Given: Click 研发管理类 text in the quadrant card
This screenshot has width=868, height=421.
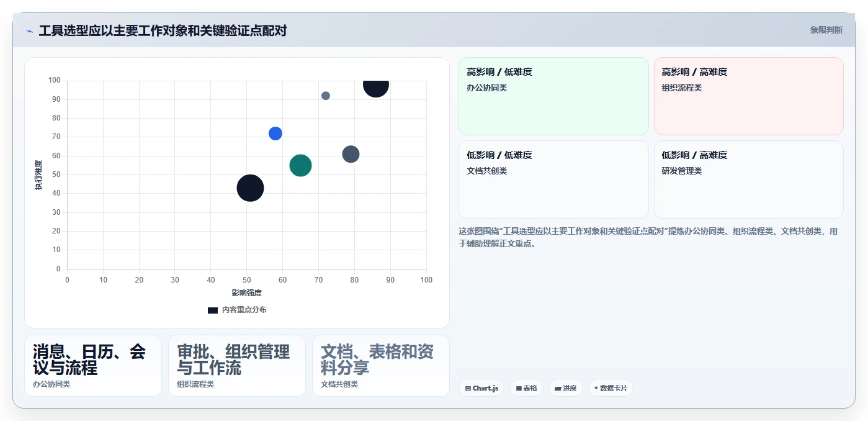Looking at the screenshot, I should pyautogui.click(x=682, y=171).
